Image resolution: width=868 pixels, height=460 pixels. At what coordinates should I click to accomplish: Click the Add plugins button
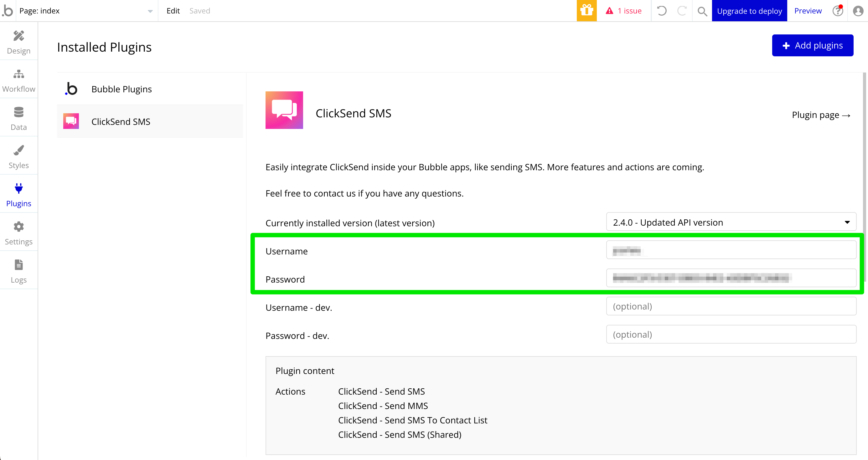[812, 45]
